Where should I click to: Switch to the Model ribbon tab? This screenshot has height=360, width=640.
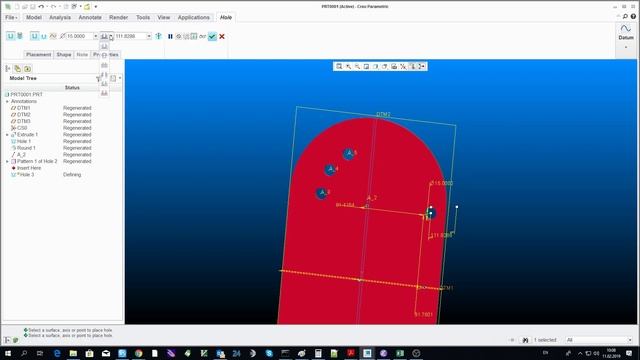[34, 17]
